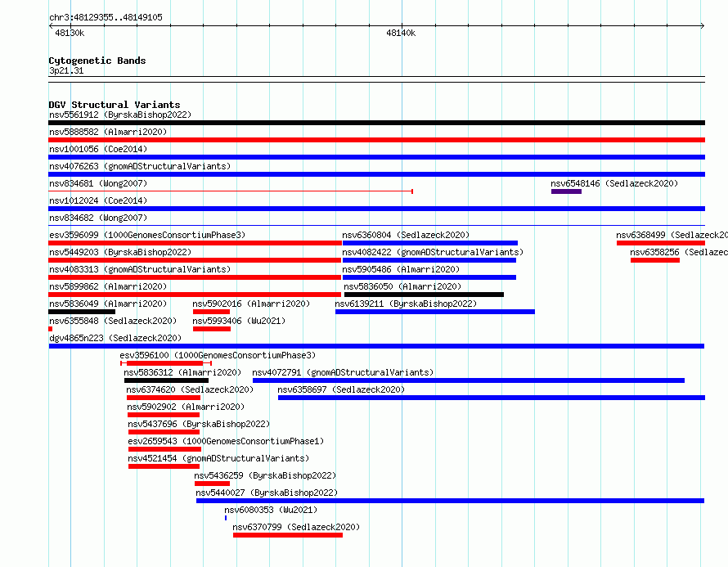Click the nsv6358256 variant label
Screen dimensions: 728x567
[679, 252]
